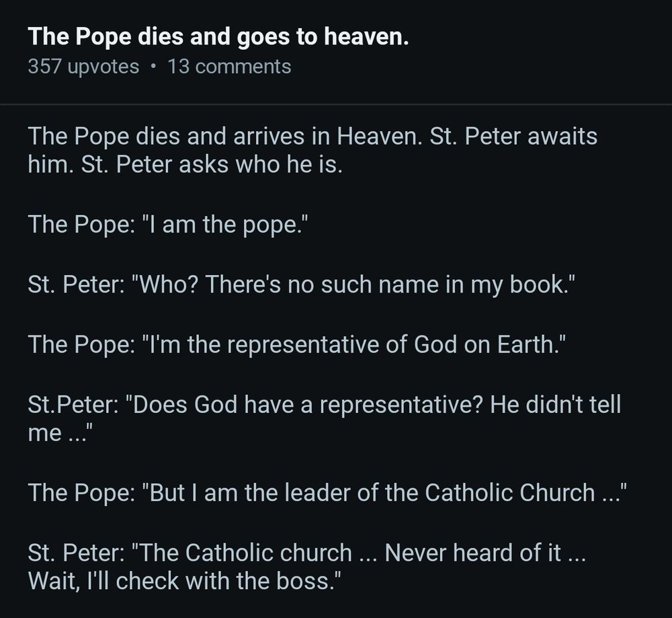Click the opening line 'The Pope dies and arrives in Heaven'
This screenshot has height=618, width=672.
[x=225, y=137]
